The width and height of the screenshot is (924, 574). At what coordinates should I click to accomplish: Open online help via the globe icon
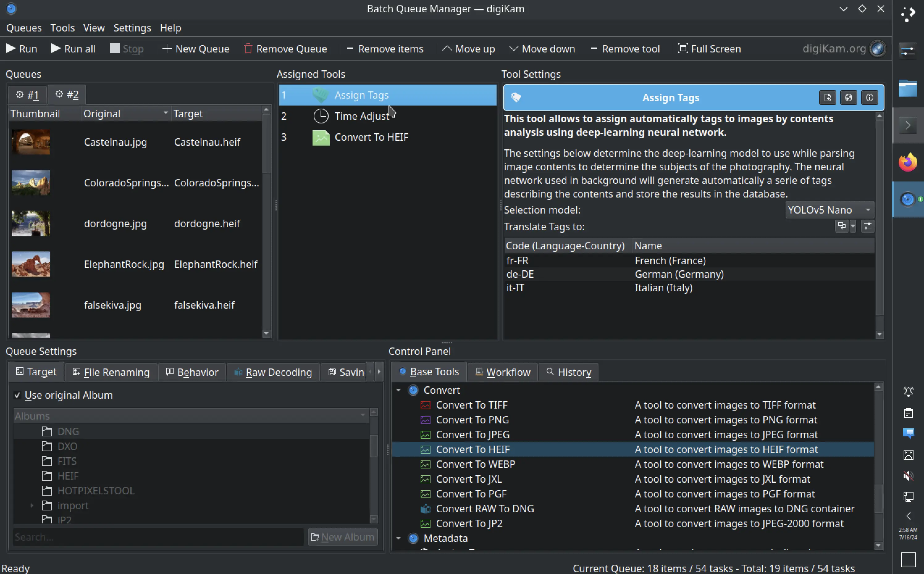[x=848, y=98]
